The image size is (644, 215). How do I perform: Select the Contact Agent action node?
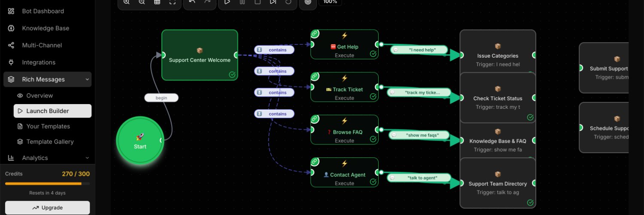click(x=344, y=172)
